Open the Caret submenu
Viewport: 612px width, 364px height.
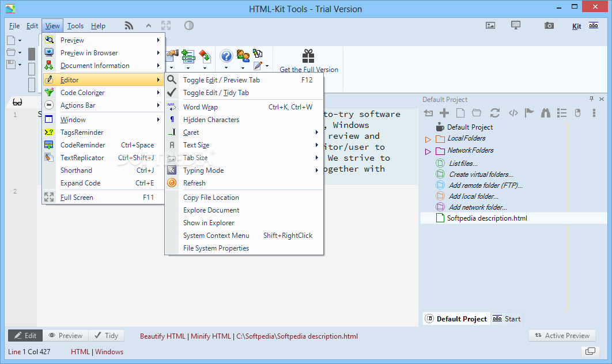tap(244, 132)
